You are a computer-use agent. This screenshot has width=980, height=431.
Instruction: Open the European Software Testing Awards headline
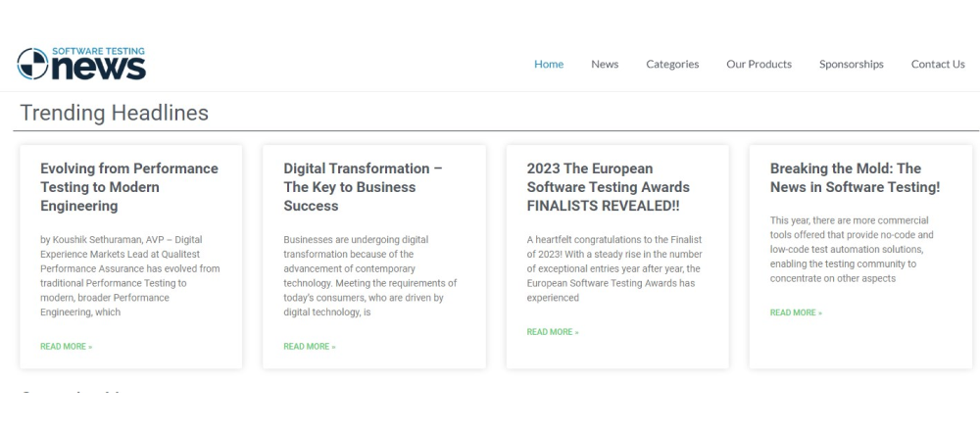pyautogui.click(x=608, y=187)
